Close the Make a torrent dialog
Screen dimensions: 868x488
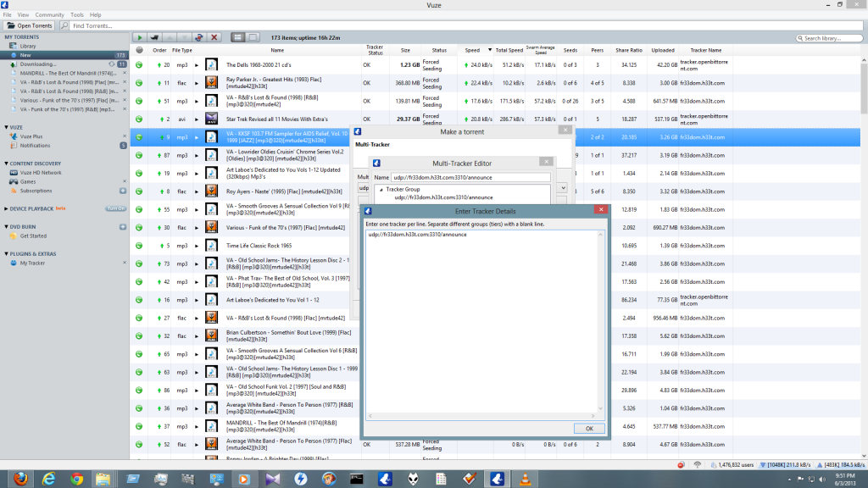565,130
